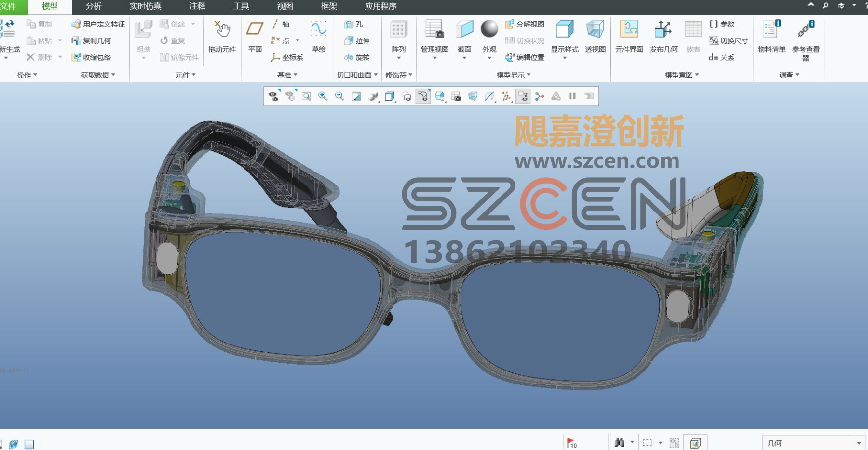Click the 分解视图 (Exploded View) button

525,24
